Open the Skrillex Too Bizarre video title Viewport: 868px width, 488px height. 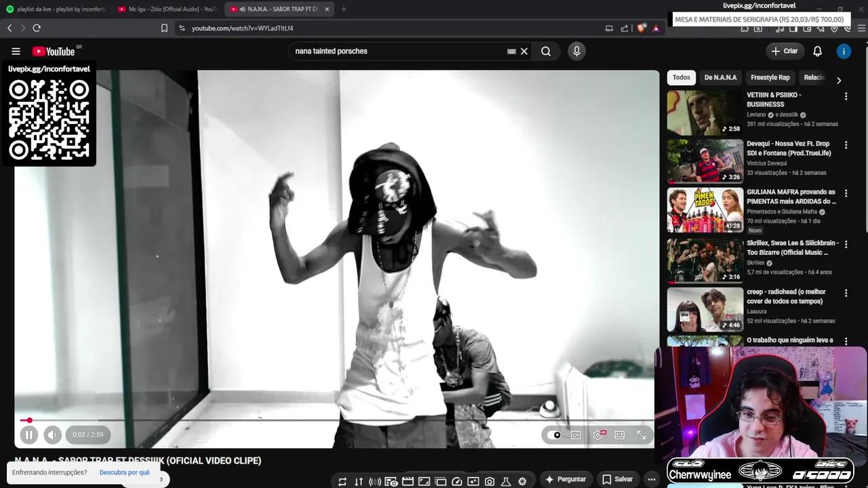793,247
